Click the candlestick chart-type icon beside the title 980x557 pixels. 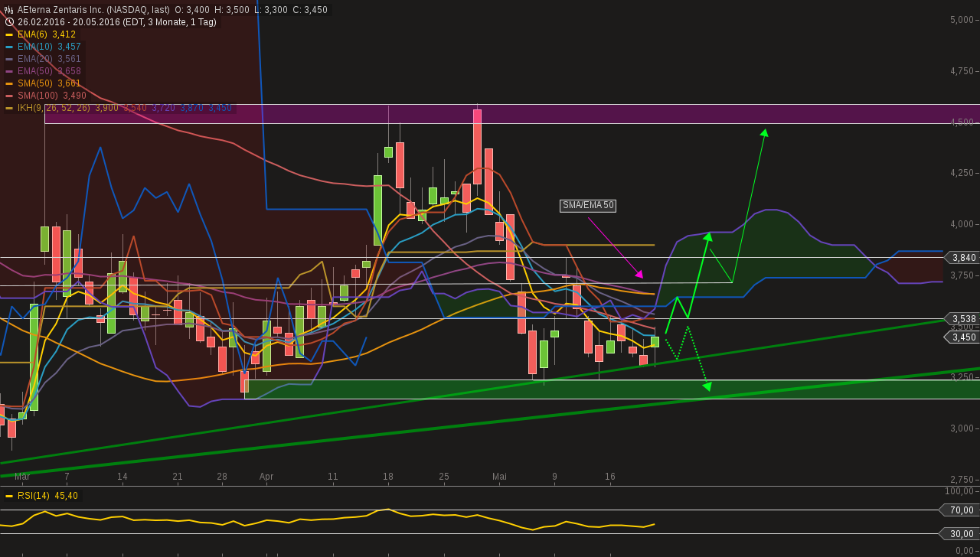tap(9, 10)
